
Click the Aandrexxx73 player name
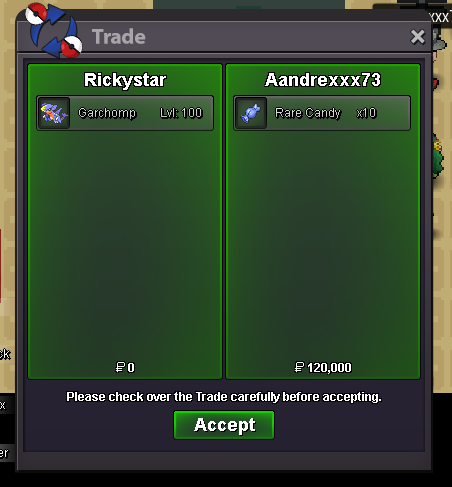(x=323, y=80)
